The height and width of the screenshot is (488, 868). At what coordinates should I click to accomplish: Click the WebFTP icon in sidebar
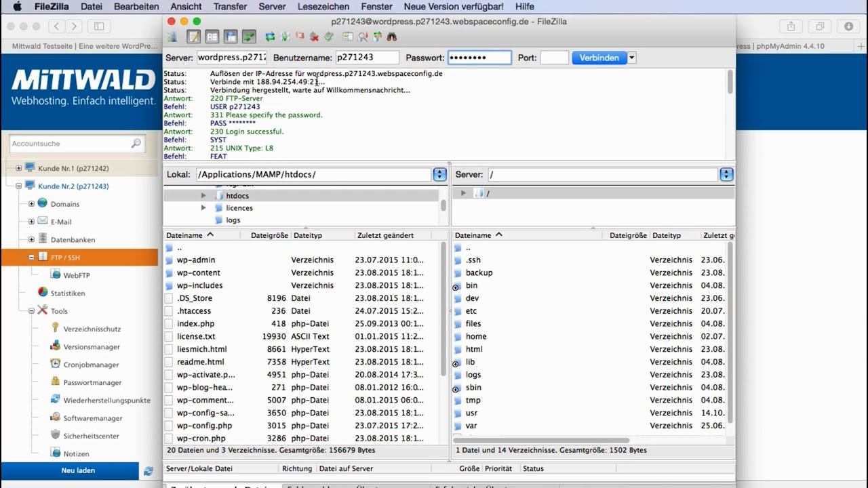pos(56,274)
